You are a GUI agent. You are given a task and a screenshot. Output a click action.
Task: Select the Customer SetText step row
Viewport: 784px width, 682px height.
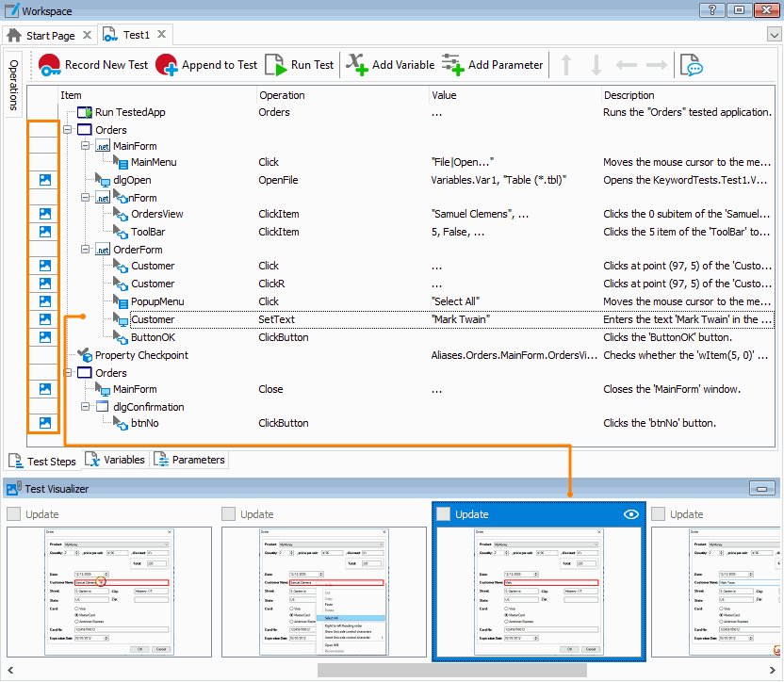coord(452,319)
